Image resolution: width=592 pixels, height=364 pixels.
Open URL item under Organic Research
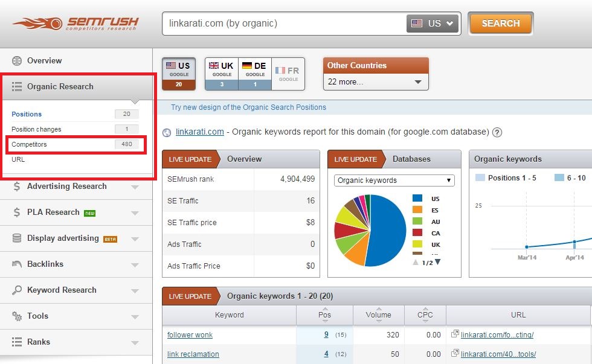coord(18,159)
